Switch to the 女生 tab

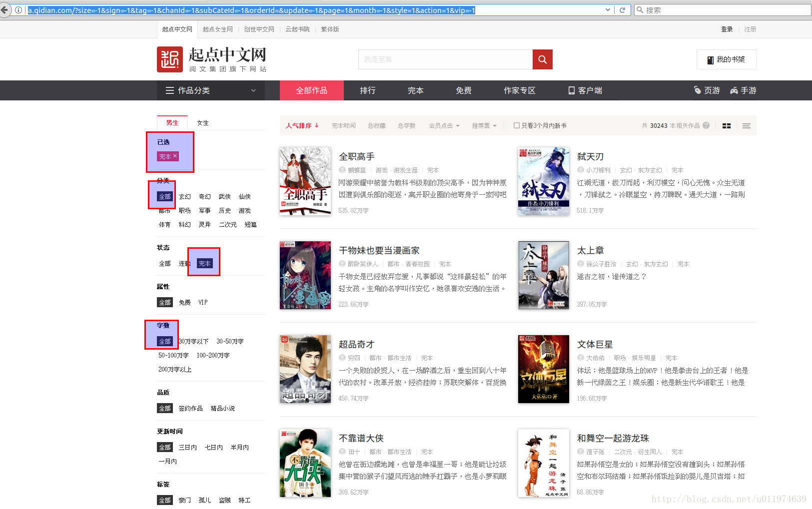(x=203, y=123)
